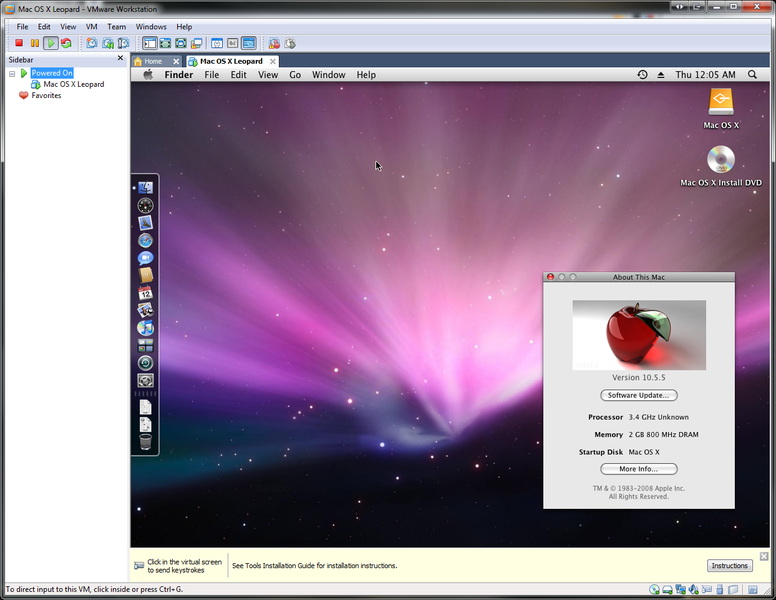776x600 pixels.
Task: Open the Go menu in the guest
Action: click(295, 74)
